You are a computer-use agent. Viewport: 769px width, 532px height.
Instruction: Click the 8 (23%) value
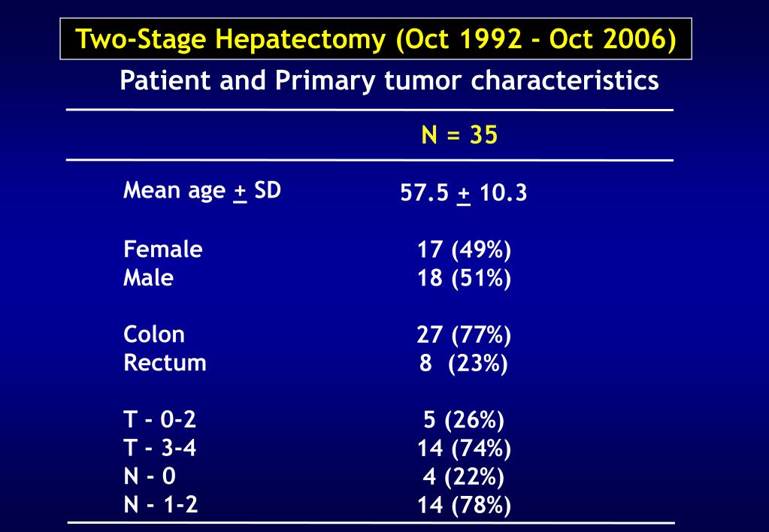(x=464, y=364)
